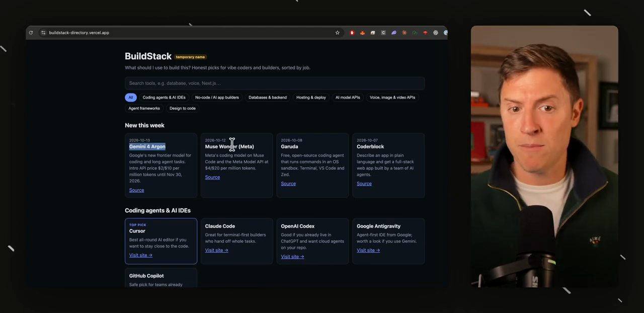Click the URL buildstack-directory.vercel.app in address bar

79,33
